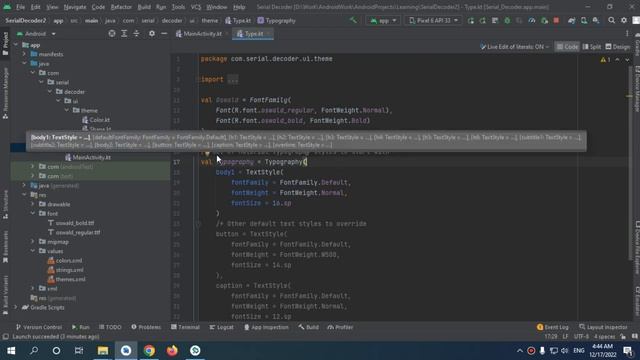
Task: Open the SDK Manager toolbar icon
Action: [x=596, y=20]
